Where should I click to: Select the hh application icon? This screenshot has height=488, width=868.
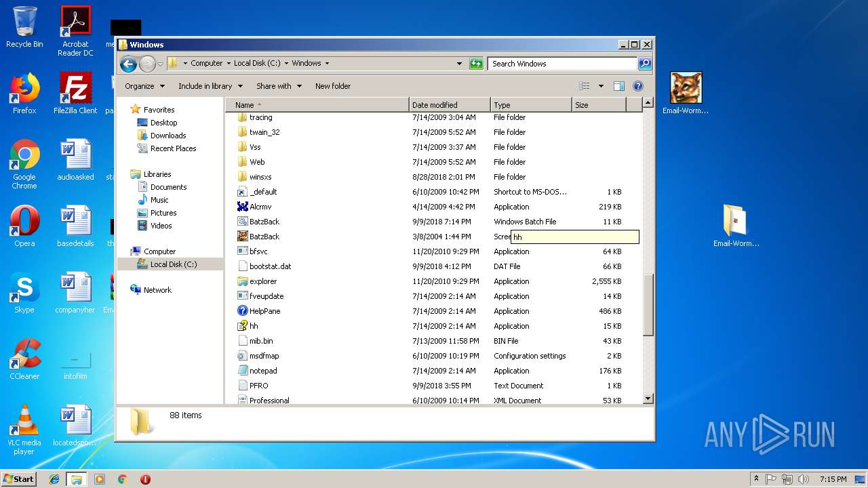(243, 326)
